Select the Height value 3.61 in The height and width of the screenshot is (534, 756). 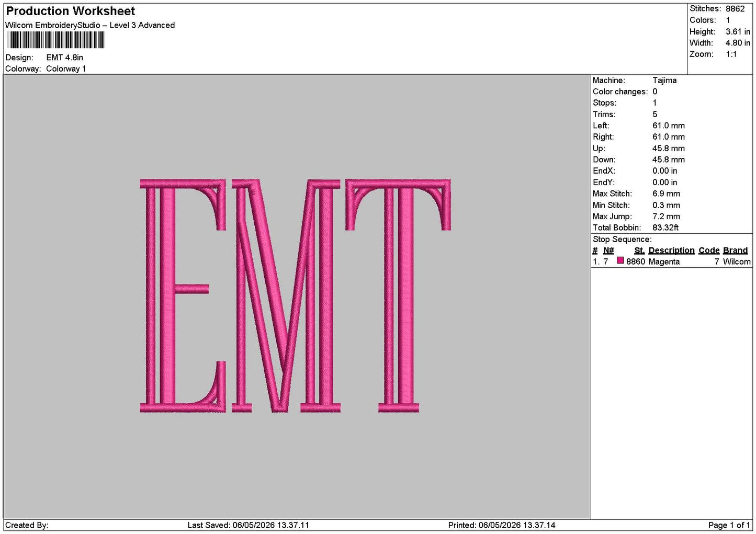(738, 31)
